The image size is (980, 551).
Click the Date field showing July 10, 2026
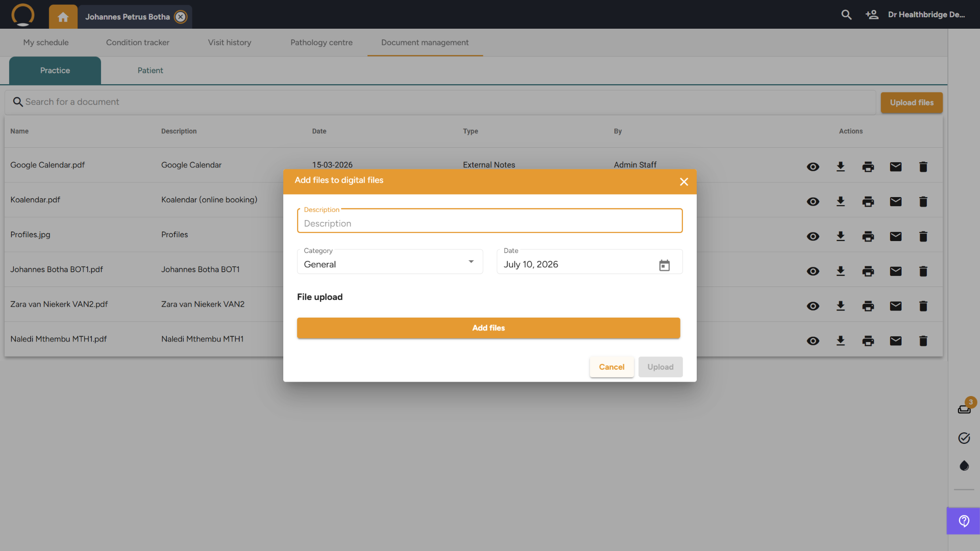pyautogui.click(x=590, y=262)
